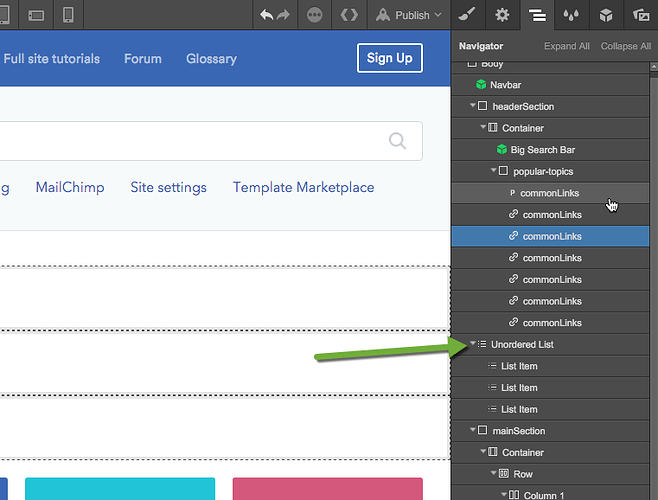
Task: Open the Forum nav link
Action: pos(143,59)
